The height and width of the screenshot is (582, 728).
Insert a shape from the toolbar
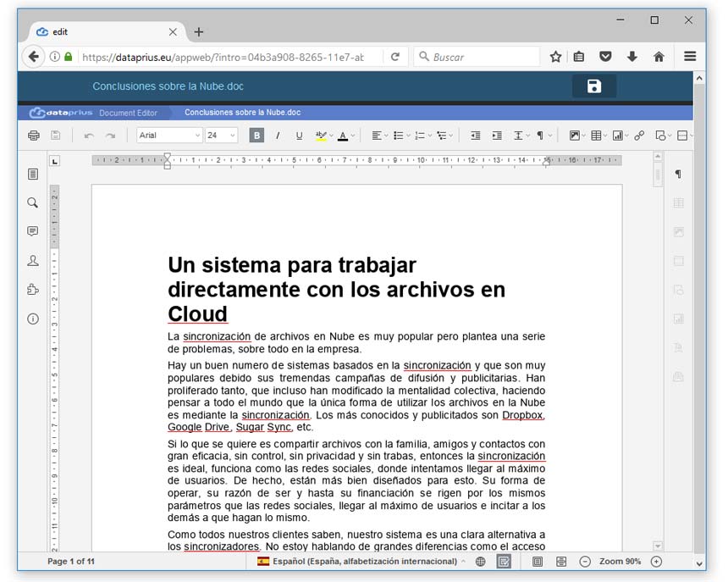pyautogui.click(x=662, y=136)
